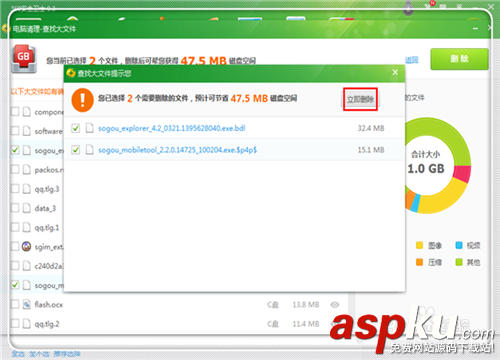500x360 pixels.
Task: Click the file icon of c240d2a row
Action: pos(27,266)
